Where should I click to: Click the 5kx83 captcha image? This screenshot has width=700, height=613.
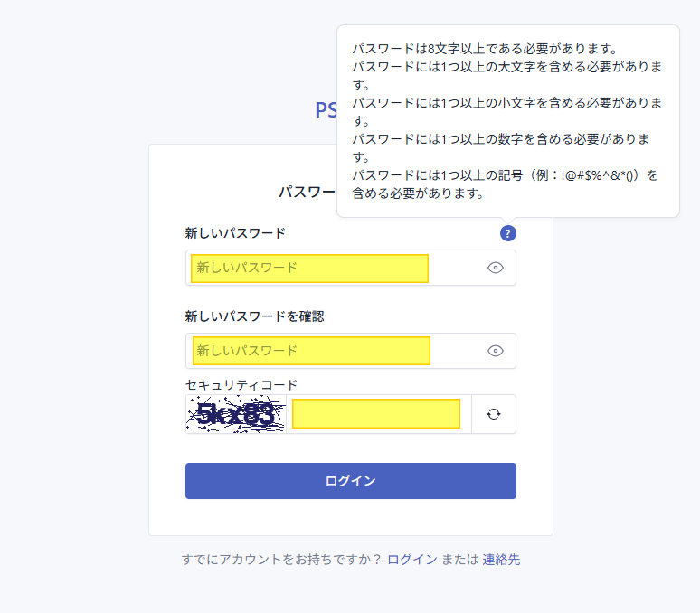[236, 414]
